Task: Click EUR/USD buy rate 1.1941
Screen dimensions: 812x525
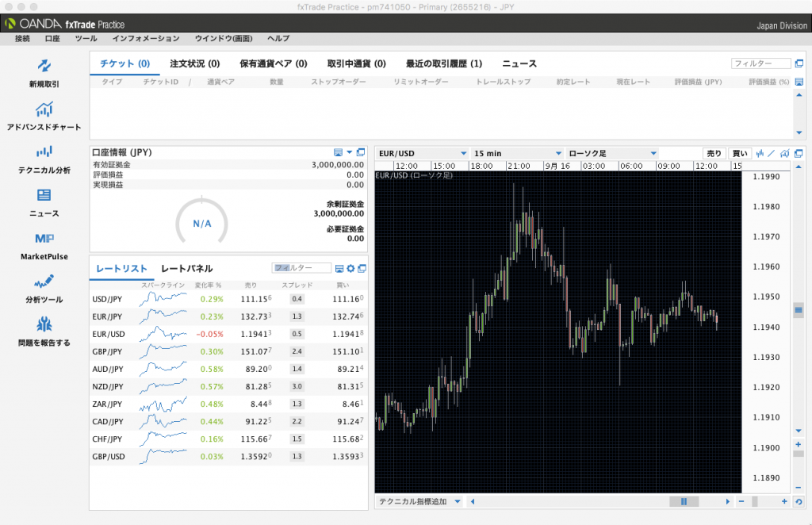Action: click(x=348, y=334)
